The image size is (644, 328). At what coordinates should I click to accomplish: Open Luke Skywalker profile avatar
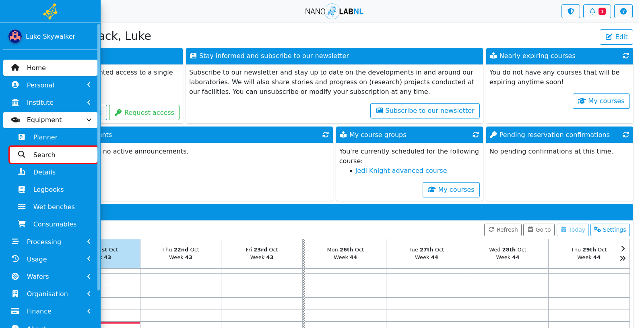tap(15, 36)
